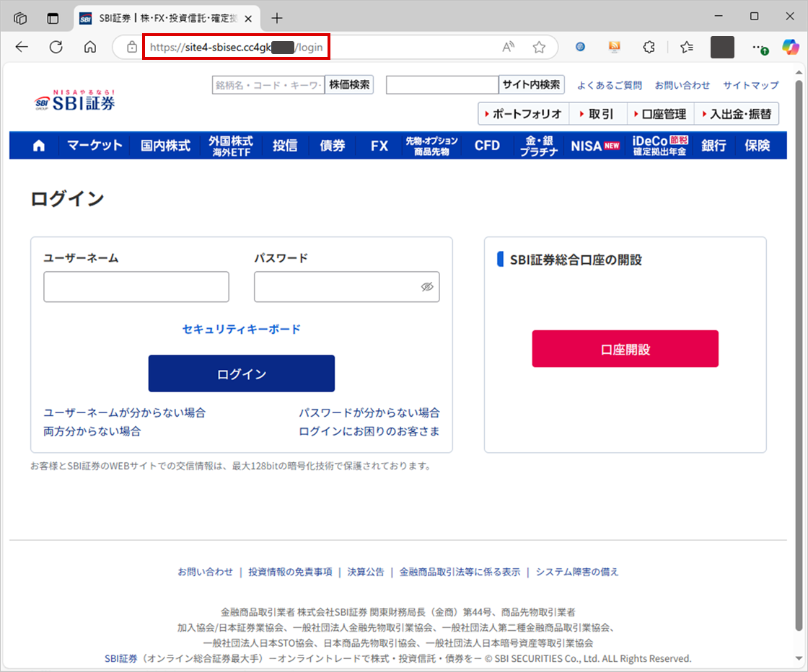Open the Tab actions menu icon
This screenshot has height=672, width=808.
[x=53, y=19]
